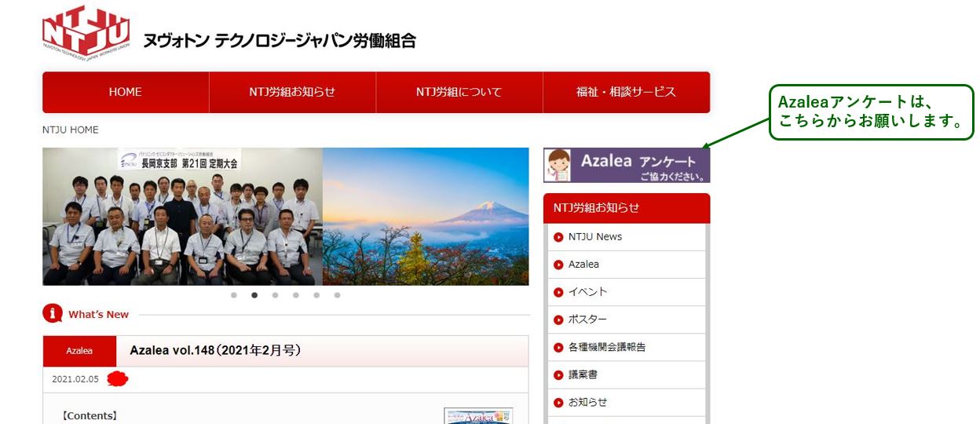Click the 2021.02.05 post date
Viewport: 980px width, 424px height.
75,379
